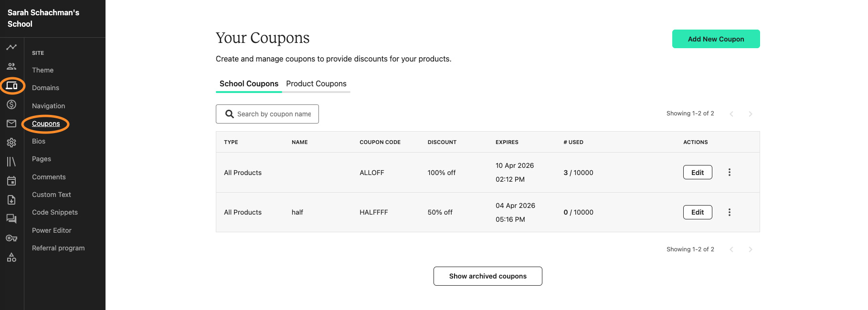The width and height of the screenshot is (868, 310).
Task: Open Custom Text in the Site menu
Action: pyautogui.click(x=52, y=195)
